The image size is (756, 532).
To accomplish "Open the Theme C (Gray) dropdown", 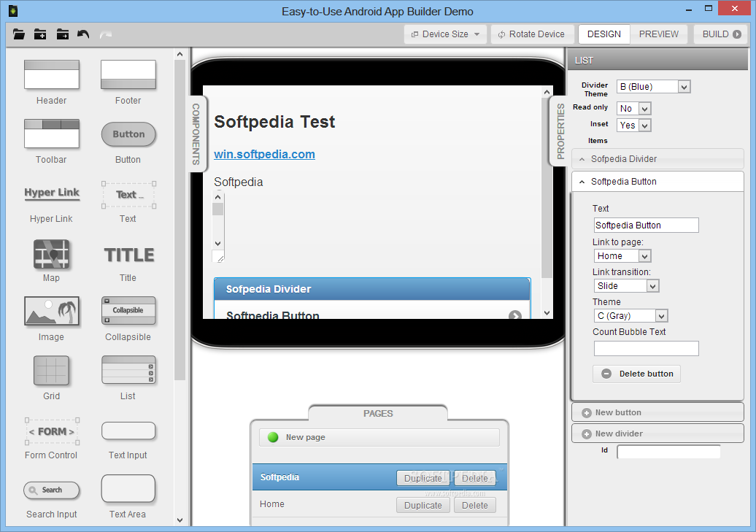I will click(x=630, y=316).
